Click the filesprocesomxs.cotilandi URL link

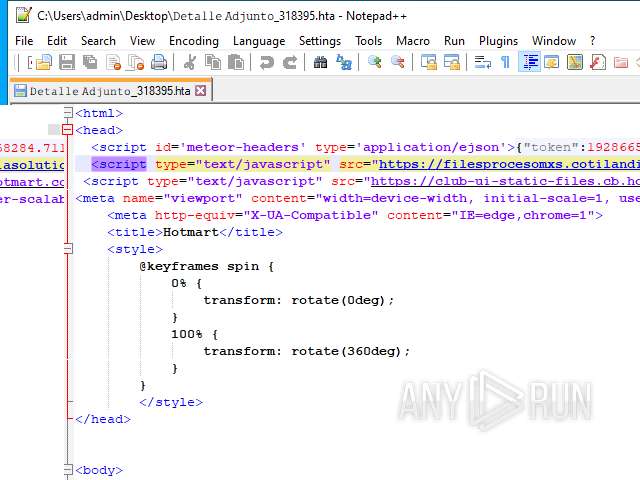point(509,164)
